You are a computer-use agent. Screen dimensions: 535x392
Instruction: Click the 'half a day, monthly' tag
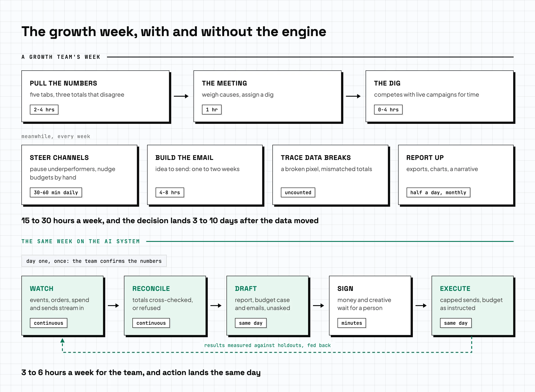[438, 192]
